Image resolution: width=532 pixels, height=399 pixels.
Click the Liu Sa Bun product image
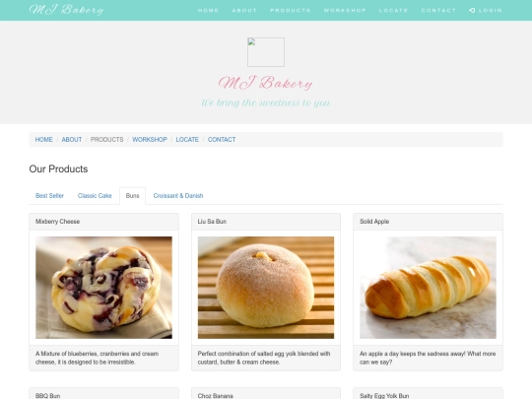click(x=266, y=288)
